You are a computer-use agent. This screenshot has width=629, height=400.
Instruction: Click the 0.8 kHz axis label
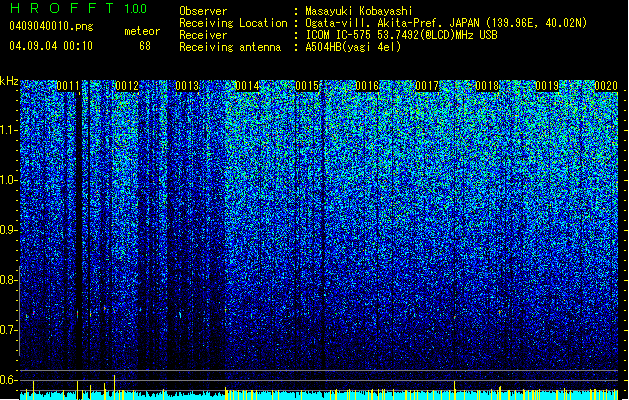(x=9, y=280)
